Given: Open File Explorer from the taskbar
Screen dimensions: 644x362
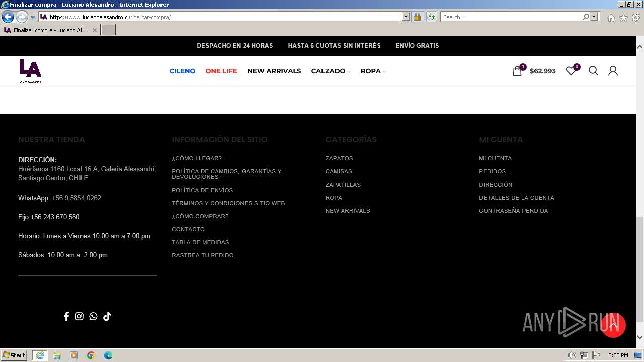Looking at the screenshot, I should click(x=57, y=355).
